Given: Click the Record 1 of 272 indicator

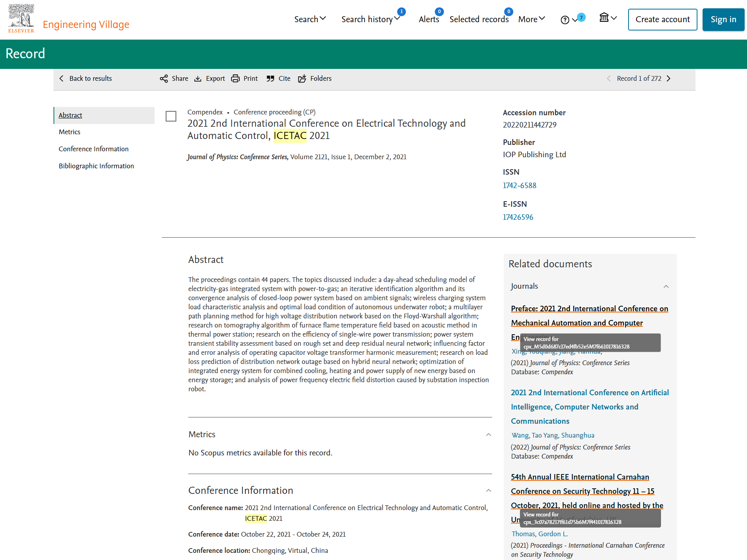Looking at the screenshot, I should [639, 78].
